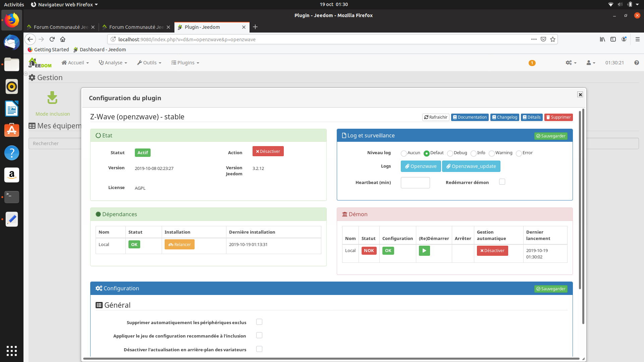Start the daemon with the green play button
Viewport: 644px width, 362px height.
point(424,251)
